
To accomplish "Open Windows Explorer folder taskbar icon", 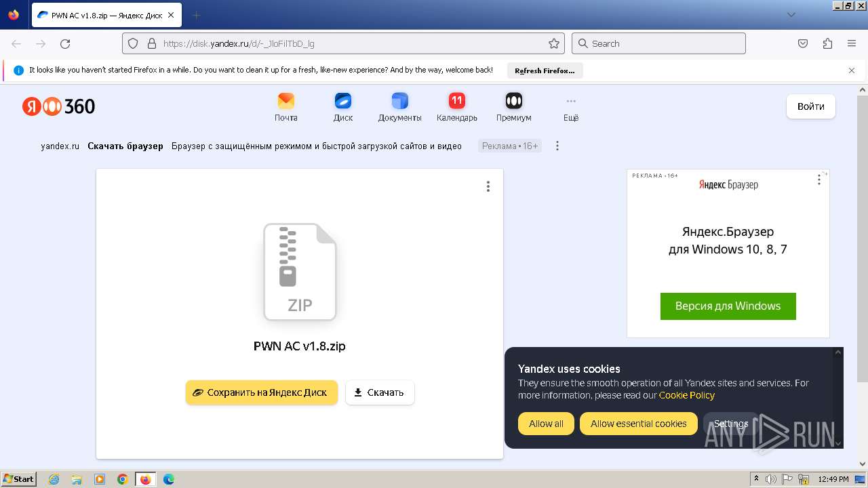I will tap(77, 479).
